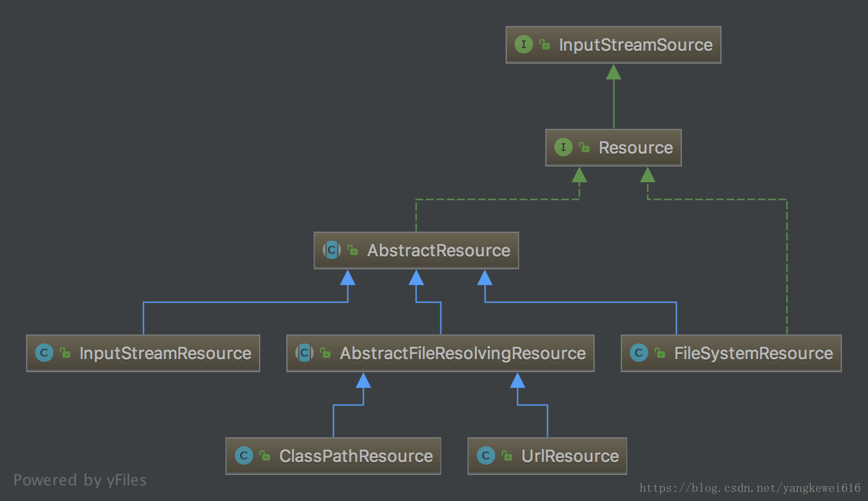Click the interface icon on Resource node

563,147
